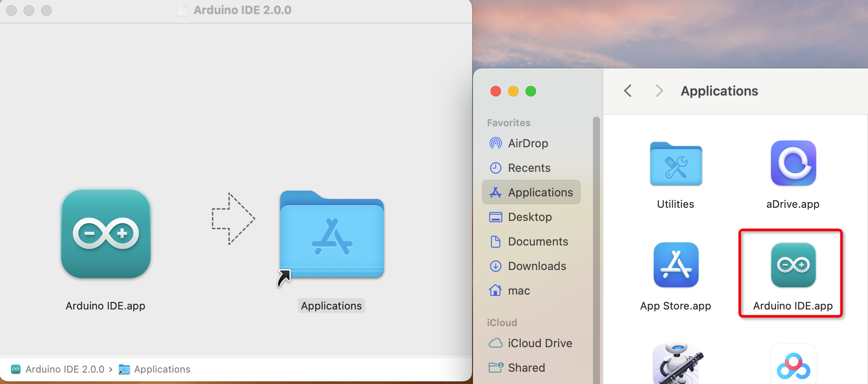Click the Downloads arrow icon in sidebar
The height and width of the screenshot is (384, 868).
[x=495, y=266]
